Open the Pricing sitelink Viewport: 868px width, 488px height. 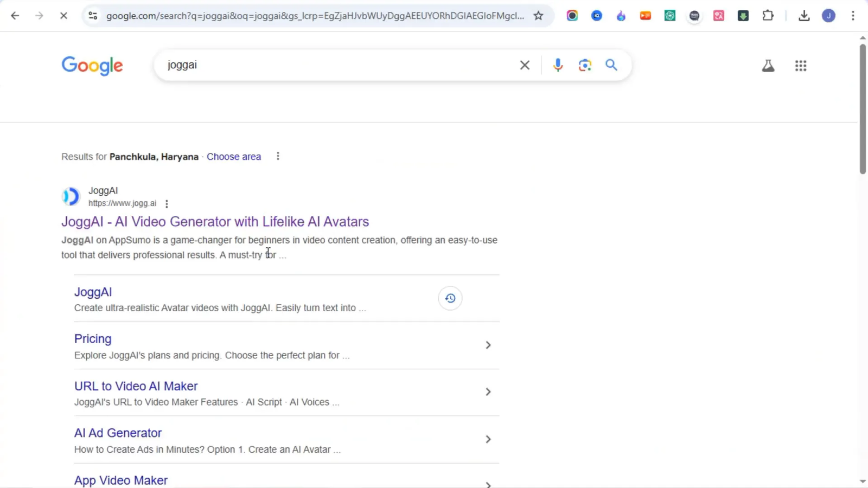pyautogui.click(x=93, y=339)
